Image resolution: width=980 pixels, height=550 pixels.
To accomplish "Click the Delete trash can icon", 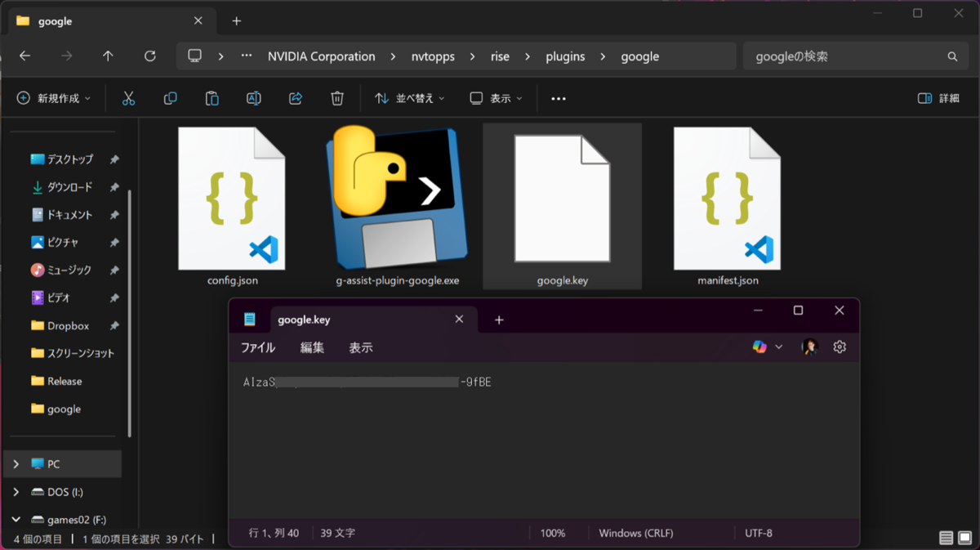I will coord(337,98).
